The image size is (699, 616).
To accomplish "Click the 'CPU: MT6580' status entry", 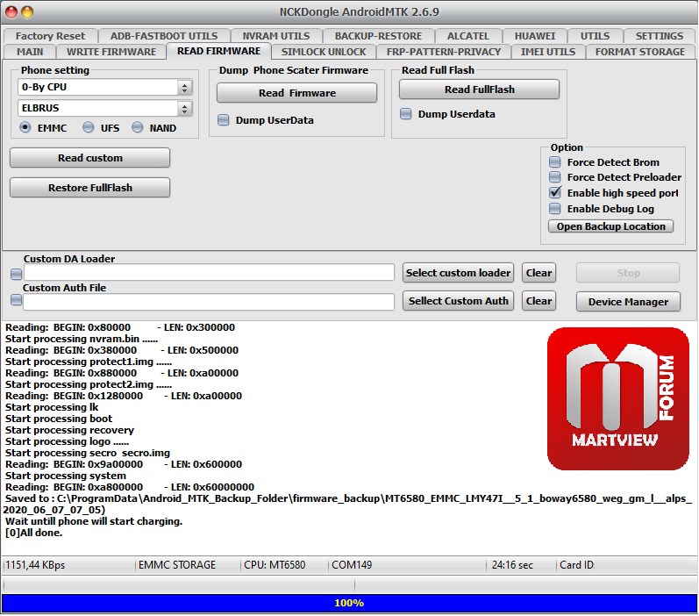I will [x=275, y=565].
